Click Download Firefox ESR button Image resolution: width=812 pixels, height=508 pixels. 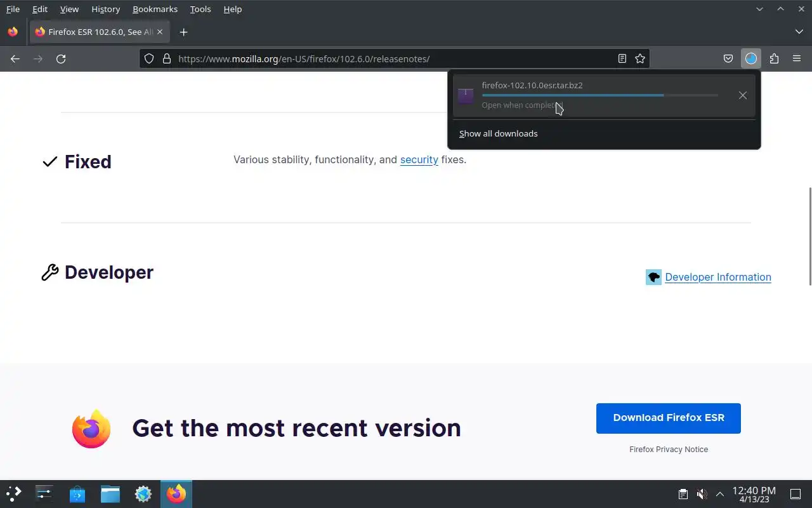(669, 418)
